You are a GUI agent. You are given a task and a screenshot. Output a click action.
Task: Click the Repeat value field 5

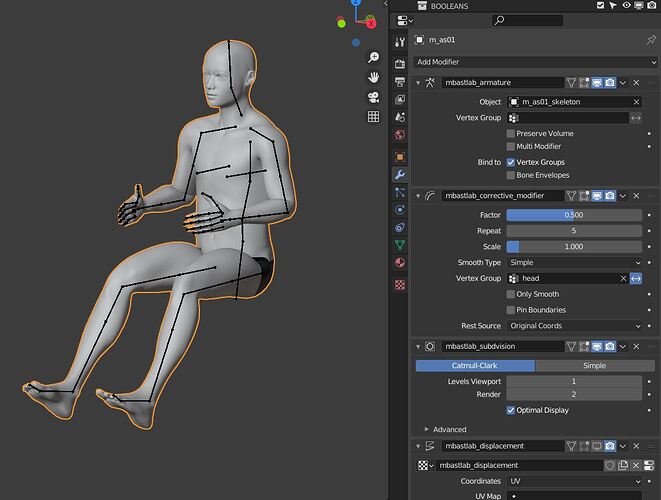(x=574, y=231)
